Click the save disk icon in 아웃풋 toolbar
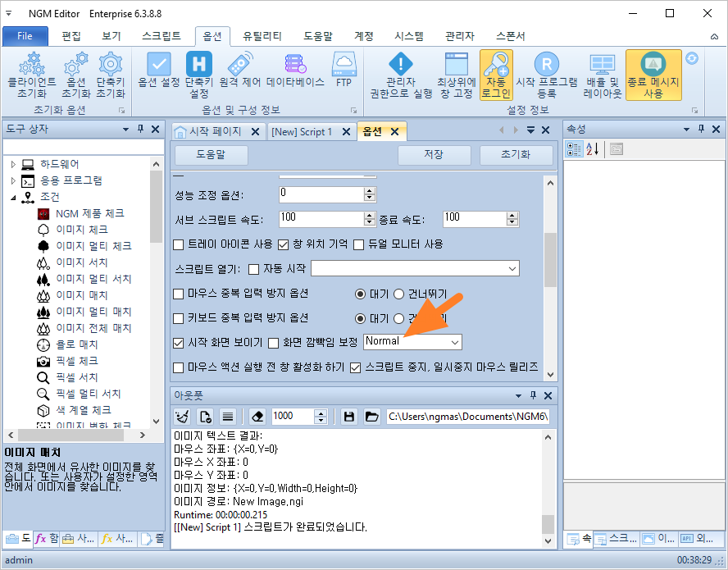This screenshot has height=570, width=728. pyautogui.click(x=349, y=417)
